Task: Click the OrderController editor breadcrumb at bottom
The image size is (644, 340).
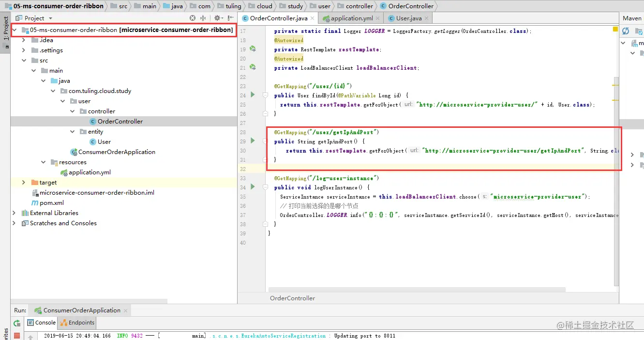Action: pos(293,298)
